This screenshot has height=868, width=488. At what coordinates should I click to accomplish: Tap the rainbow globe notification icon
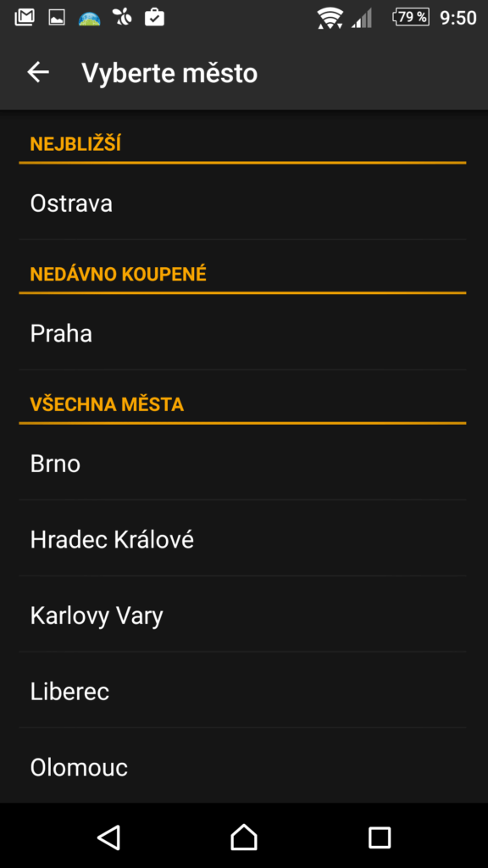click(x=89, y=19)
